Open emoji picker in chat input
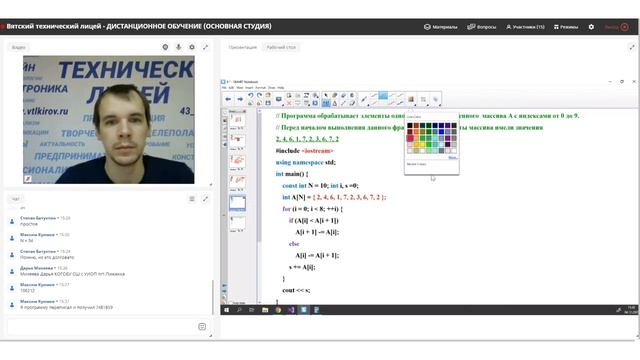This screenshot has height=360, width=640. coord(202,327)
